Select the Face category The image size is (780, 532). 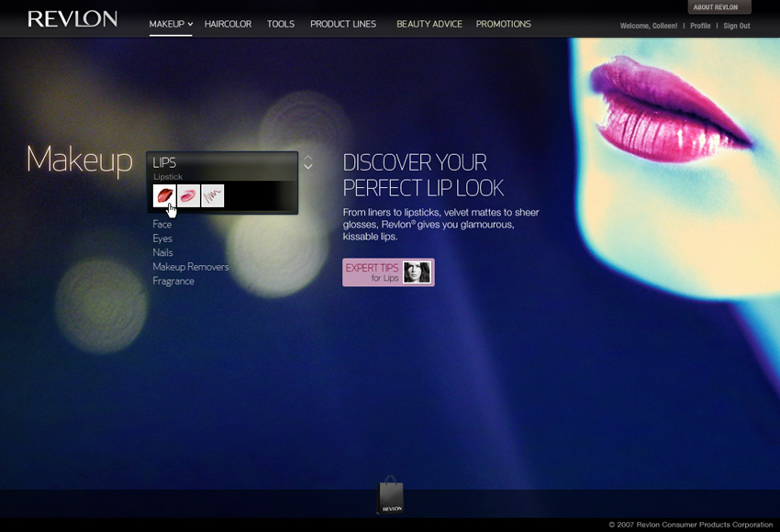pos(162,224)
